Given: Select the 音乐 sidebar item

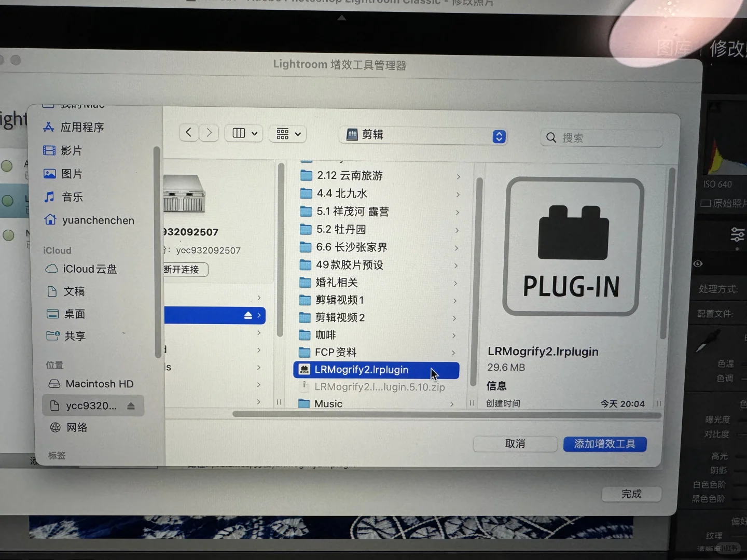Looking at the screenshot, I should [72, 197].
